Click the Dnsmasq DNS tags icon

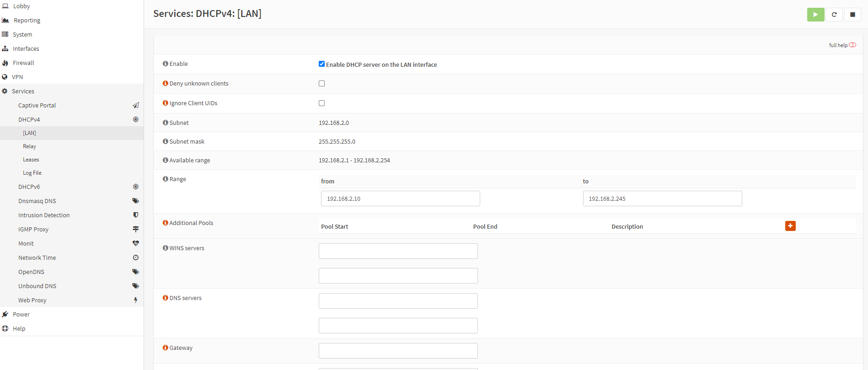[136, 201]
